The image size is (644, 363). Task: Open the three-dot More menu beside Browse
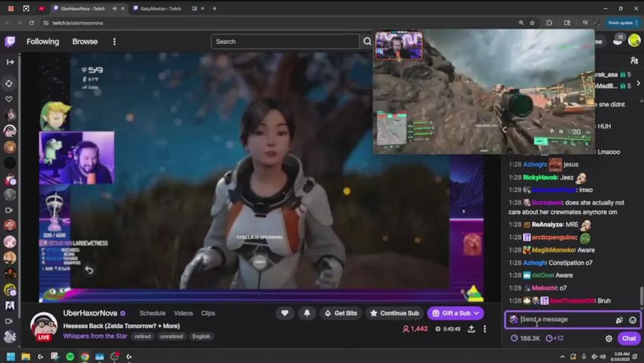click(114, 41)
